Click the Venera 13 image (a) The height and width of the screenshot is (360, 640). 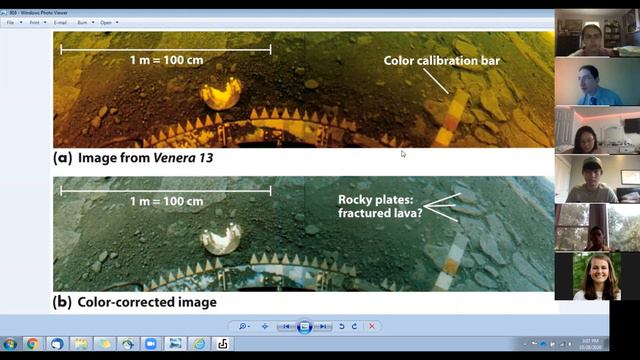[304, 89]
